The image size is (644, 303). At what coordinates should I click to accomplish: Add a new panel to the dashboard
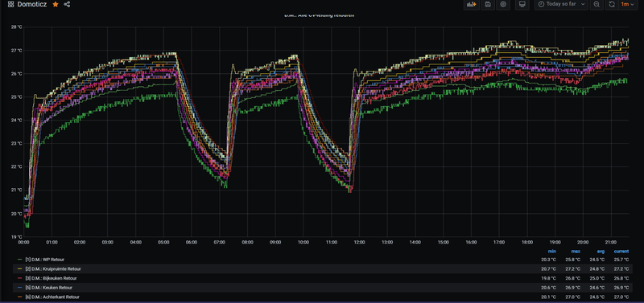pos(472,4)
